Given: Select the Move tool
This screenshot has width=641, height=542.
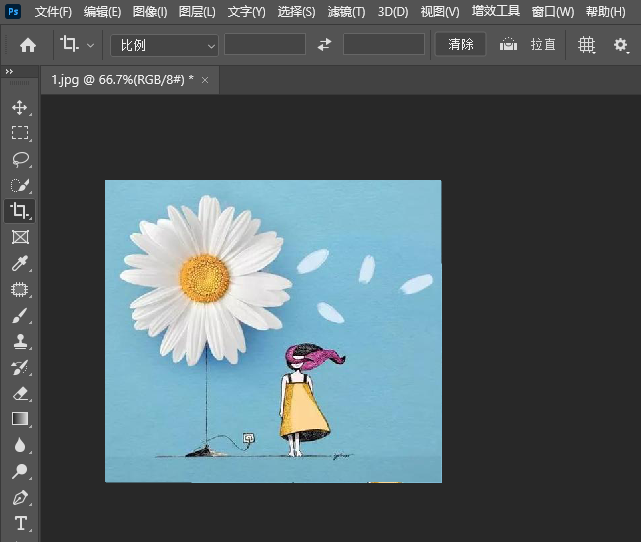Looking at the screenshot, I should 19,107.
